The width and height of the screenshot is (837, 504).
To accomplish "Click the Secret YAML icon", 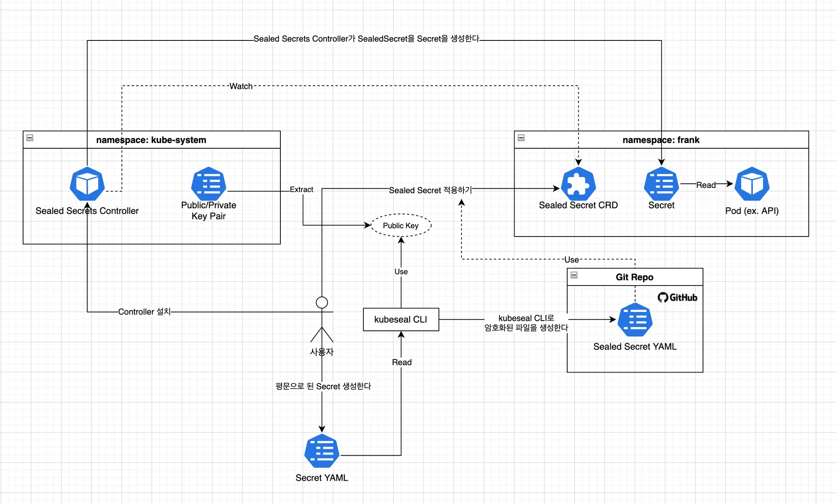I will (322, 451).
